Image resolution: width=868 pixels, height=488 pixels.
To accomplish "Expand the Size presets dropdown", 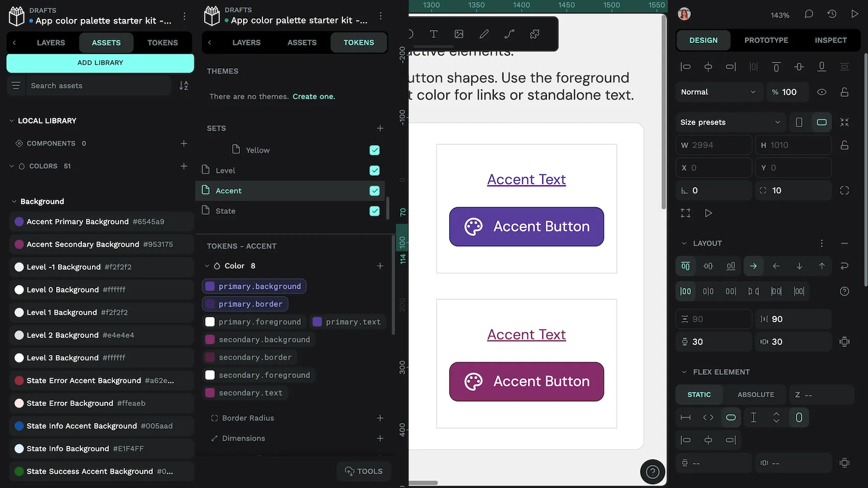I will coord(730,122).
